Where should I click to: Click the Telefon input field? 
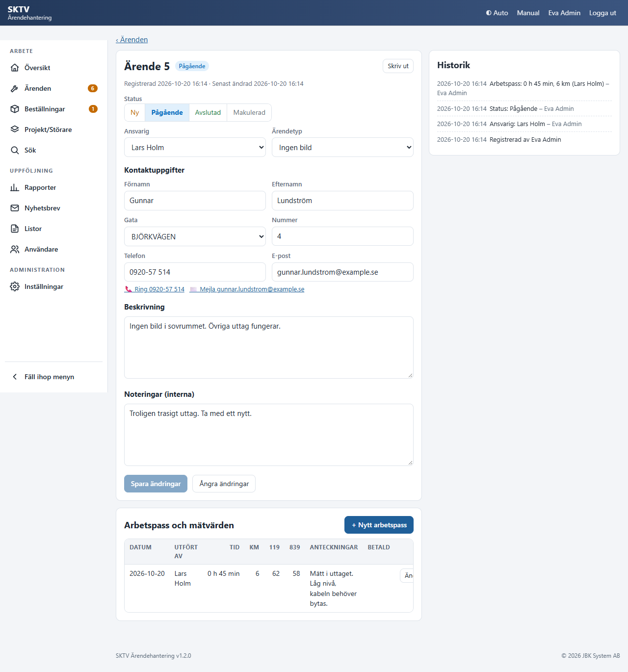[195, 272]
